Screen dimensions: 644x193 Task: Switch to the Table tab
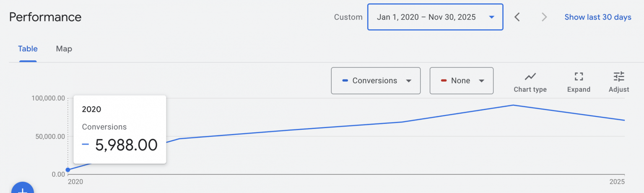click(28, 49)
